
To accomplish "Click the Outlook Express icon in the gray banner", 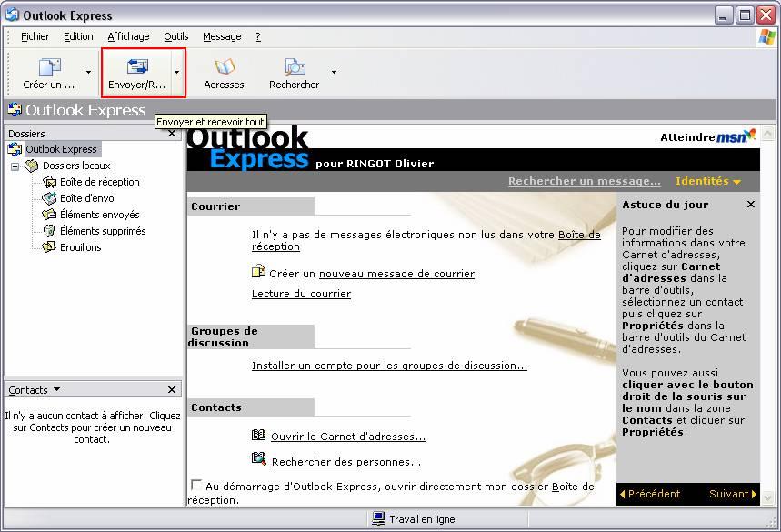I will [15, 110].
